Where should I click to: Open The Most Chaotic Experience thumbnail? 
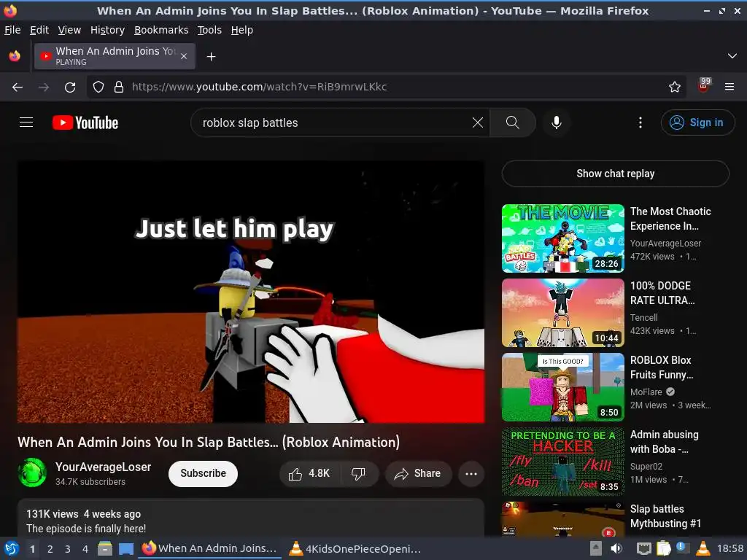562,238
